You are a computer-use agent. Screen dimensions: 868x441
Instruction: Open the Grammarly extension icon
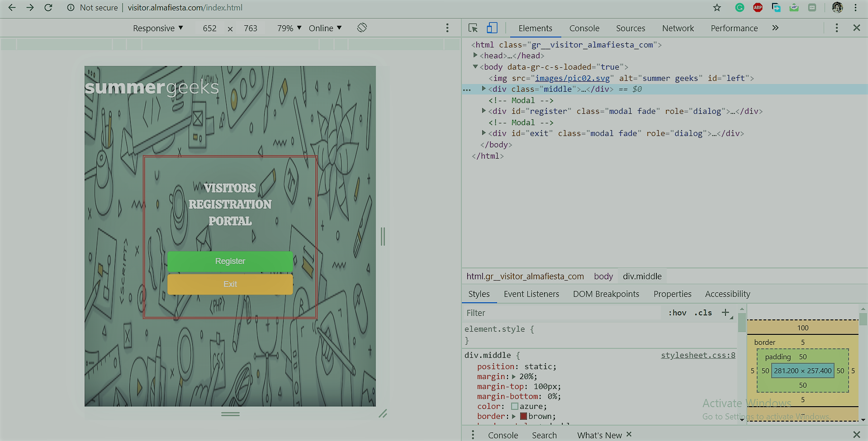tap(740, 8)
